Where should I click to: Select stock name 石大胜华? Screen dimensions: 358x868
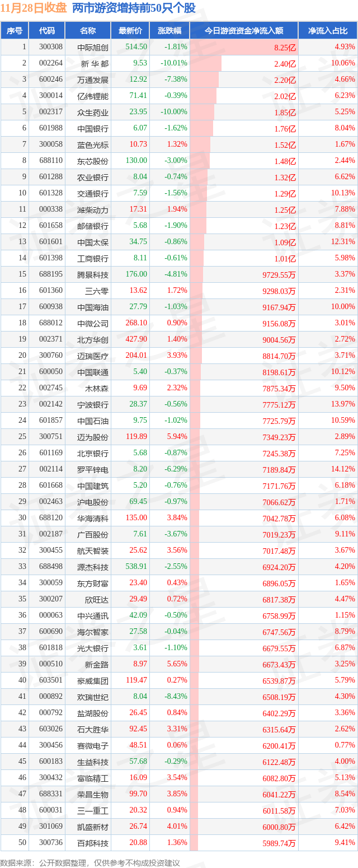click(93, 730)
